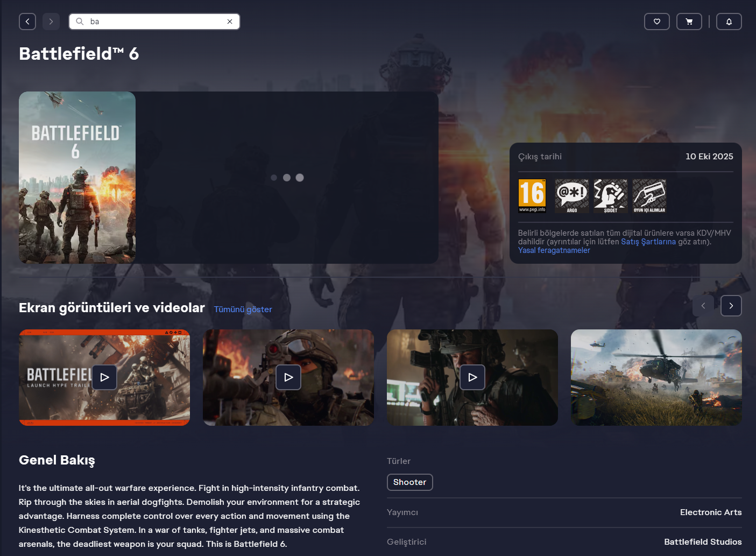This screenshot has height=556, width=756.
Task: Play the Launch Hype Trailer video
Action: point(104,377)
